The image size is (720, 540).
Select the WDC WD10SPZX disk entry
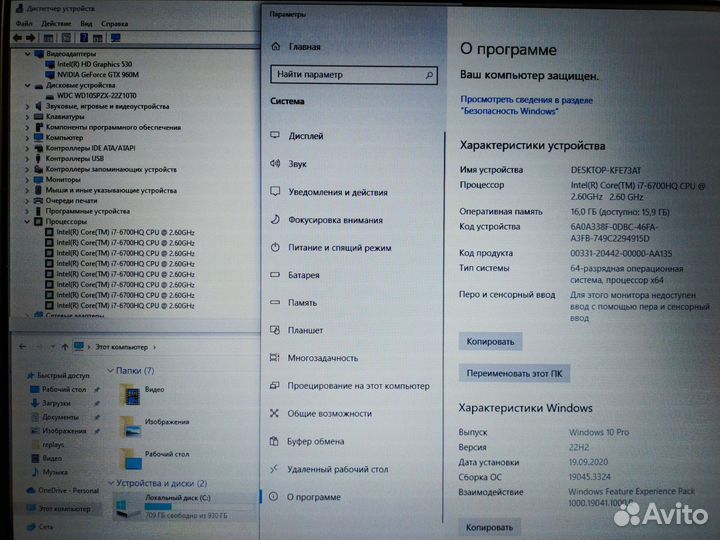pos(96,96)
